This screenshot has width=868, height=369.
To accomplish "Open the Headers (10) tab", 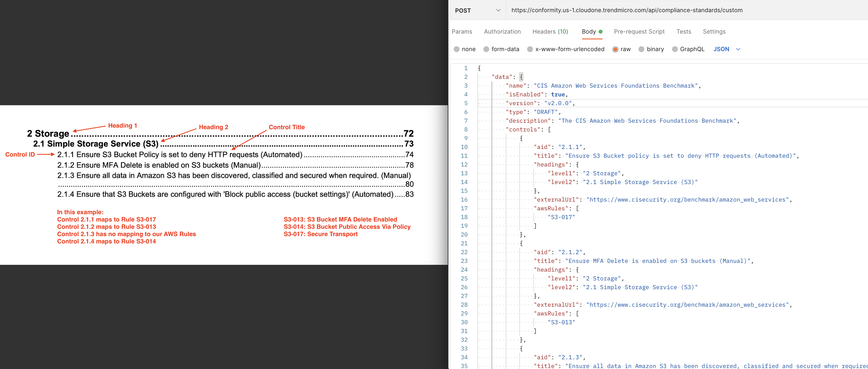I will pos(550,31).
